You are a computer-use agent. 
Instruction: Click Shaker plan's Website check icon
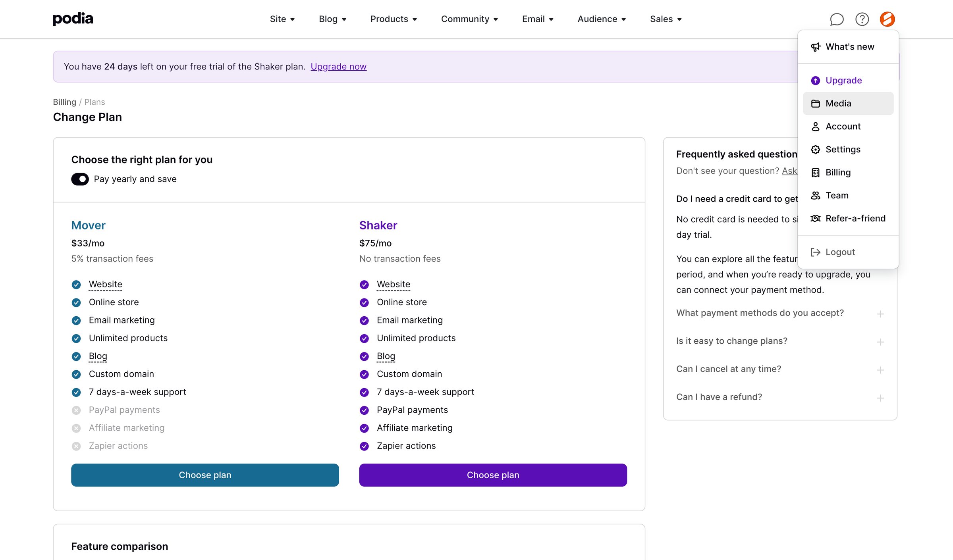click(x=364, y=285)
